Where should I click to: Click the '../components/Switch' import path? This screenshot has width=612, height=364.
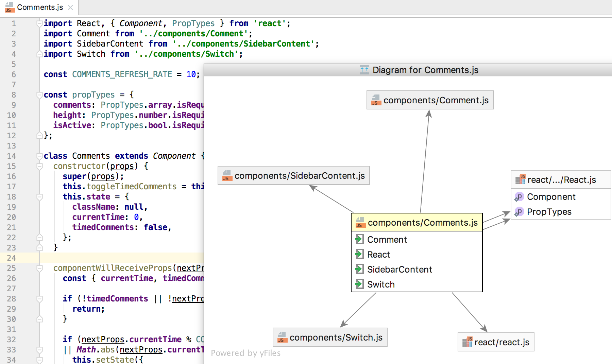tap(186, 54)
